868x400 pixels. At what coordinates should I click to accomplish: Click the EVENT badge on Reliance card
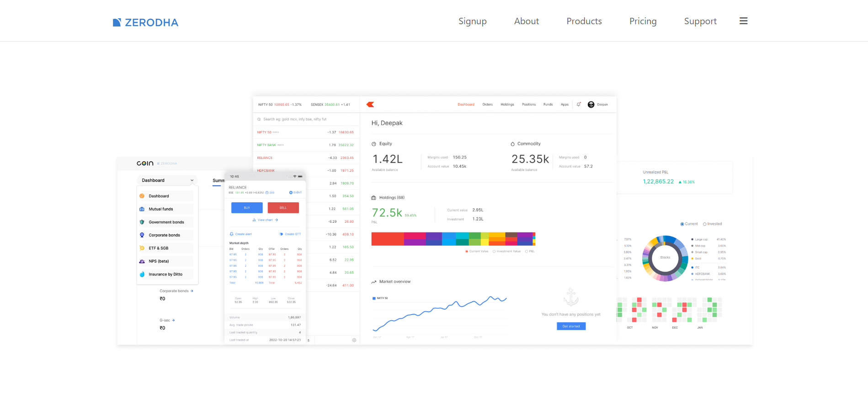(295, 193)
